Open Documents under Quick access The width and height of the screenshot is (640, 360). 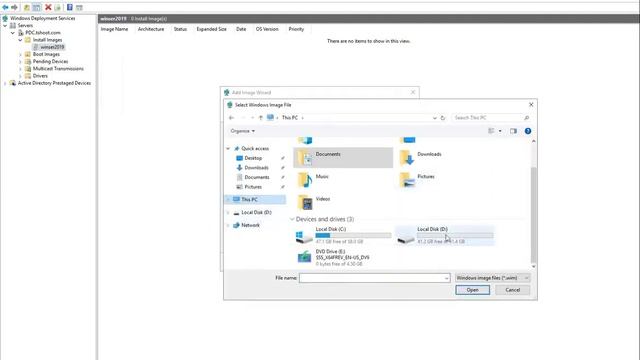257,178
